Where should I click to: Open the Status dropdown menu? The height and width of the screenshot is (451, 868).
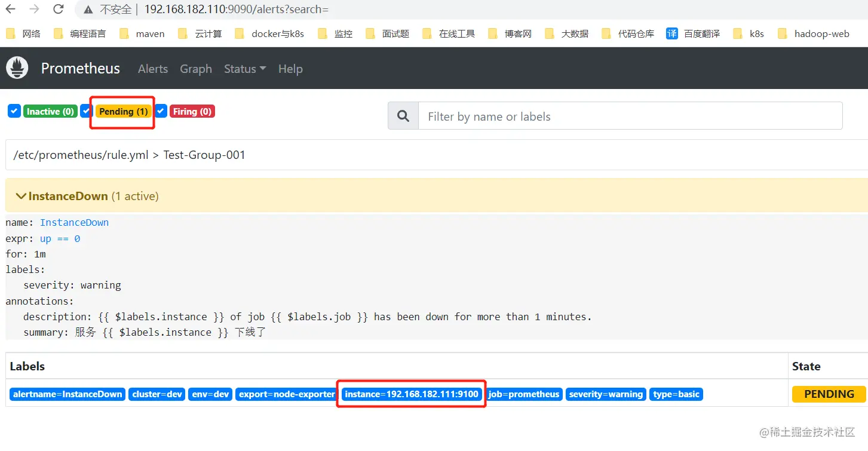point(245,69)
